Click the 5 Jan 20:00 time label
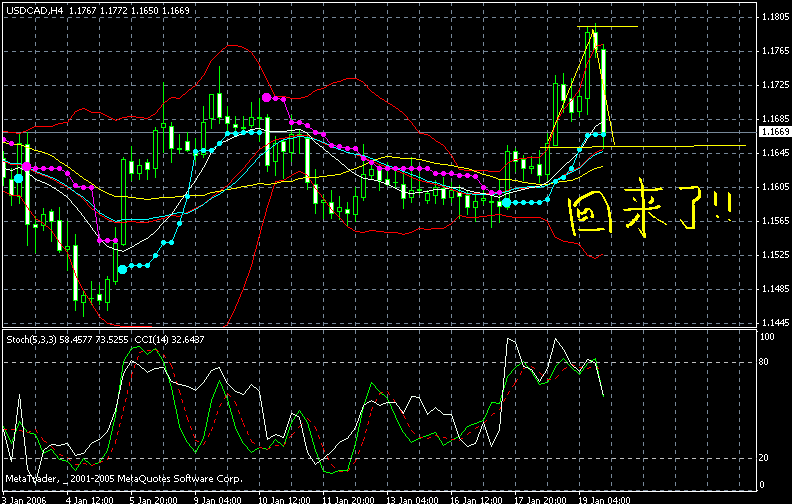 pyautogui.click(x=154, y=500)
